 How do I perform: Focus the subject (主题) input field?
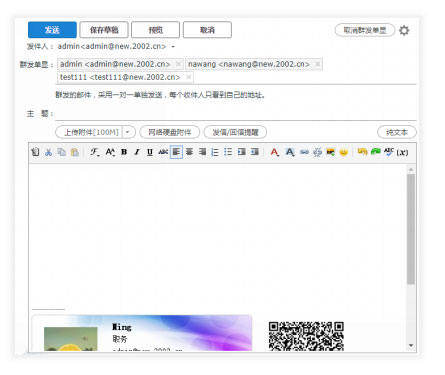point(236,114)
